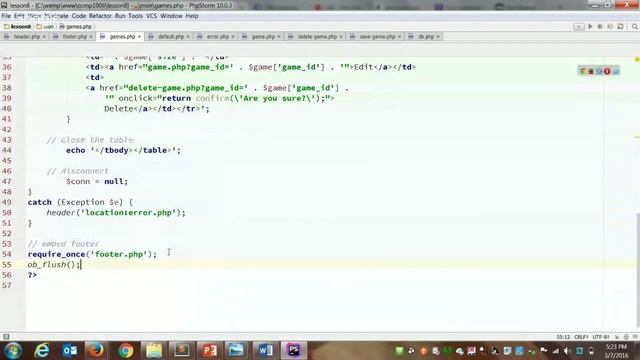Click the catch (Exception $e) line
This screenshot has width=640, height=360.
[x=80, y=202]
